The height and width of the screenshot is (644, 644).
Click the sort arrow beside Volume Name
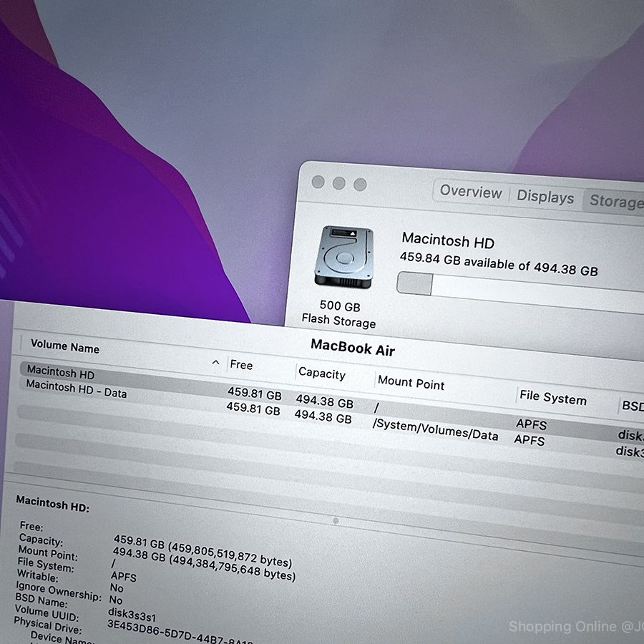215,362
